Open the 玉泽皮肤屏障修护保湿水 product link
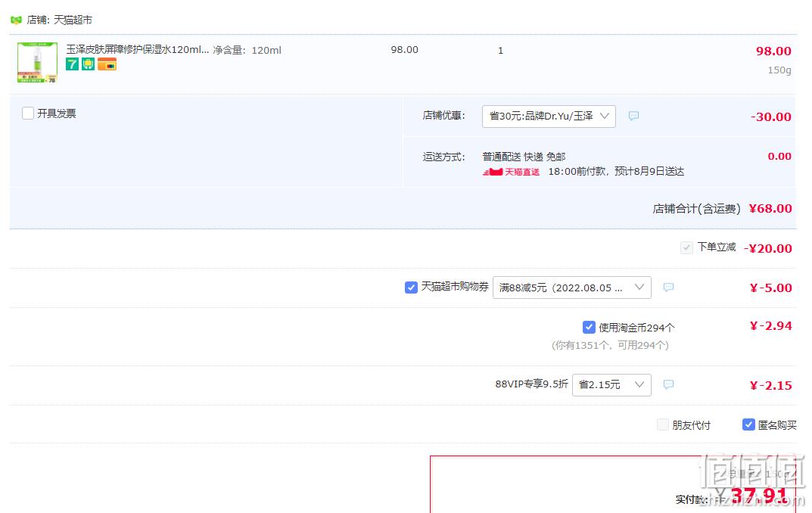This screenshot has height=513, width=812. point(138,50)
